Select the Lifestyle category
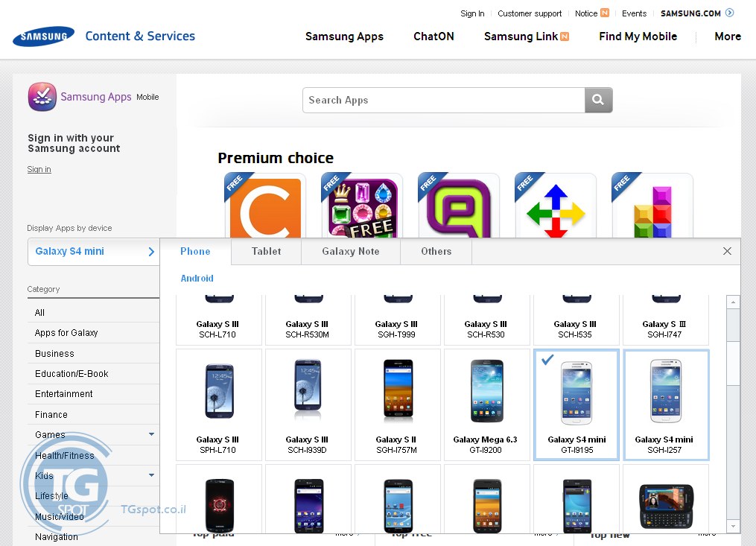This screenshot has width=756, height=546. pos(93,496)
